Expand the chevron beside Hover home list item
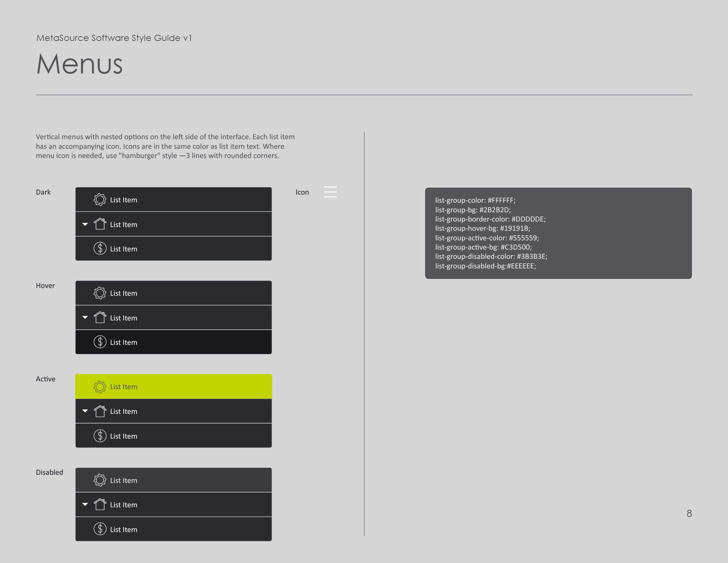Viewport: 728px width, 563px height. click(x=85, y=317)
